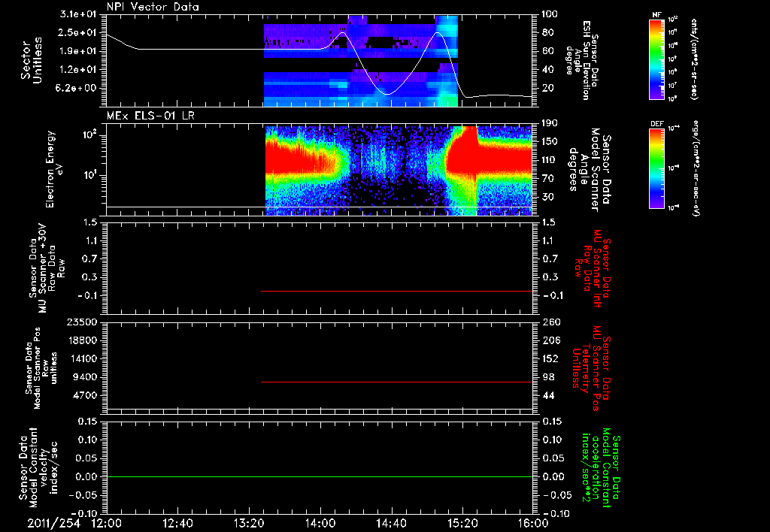Viewport: 770px width, 532px height.
Task: Click the DEF color scale bar
Action: pyautogui.click(x=656, y=168)
